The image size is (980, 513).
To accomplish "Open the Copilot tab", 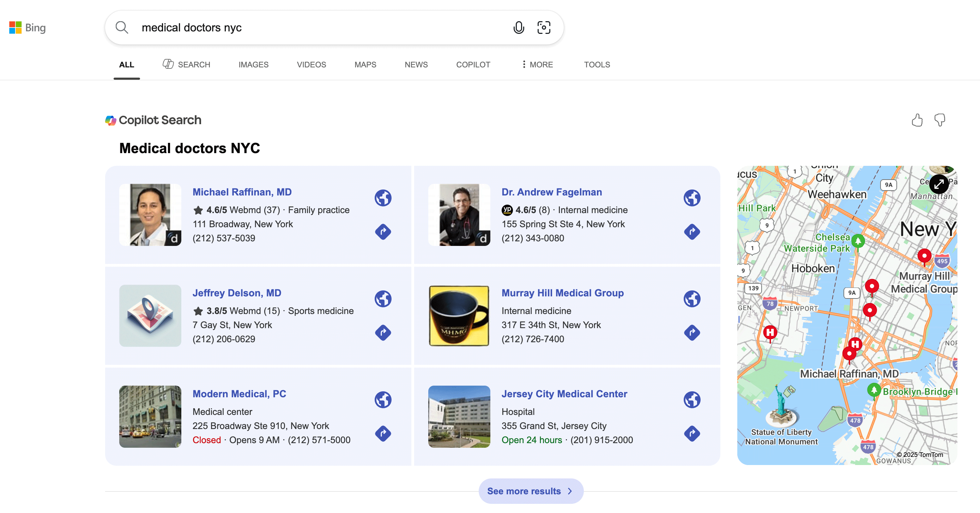I will 473,65.
